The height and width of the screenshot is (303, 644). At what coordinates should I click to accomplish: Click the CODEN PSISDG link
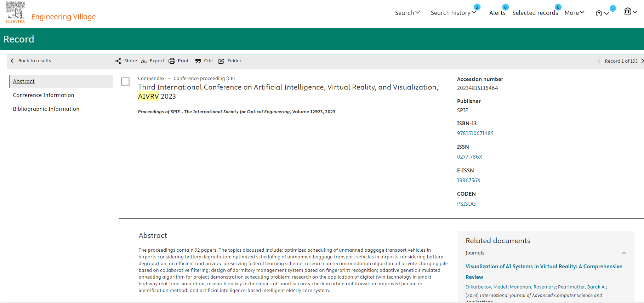click(x=466, y=204)
